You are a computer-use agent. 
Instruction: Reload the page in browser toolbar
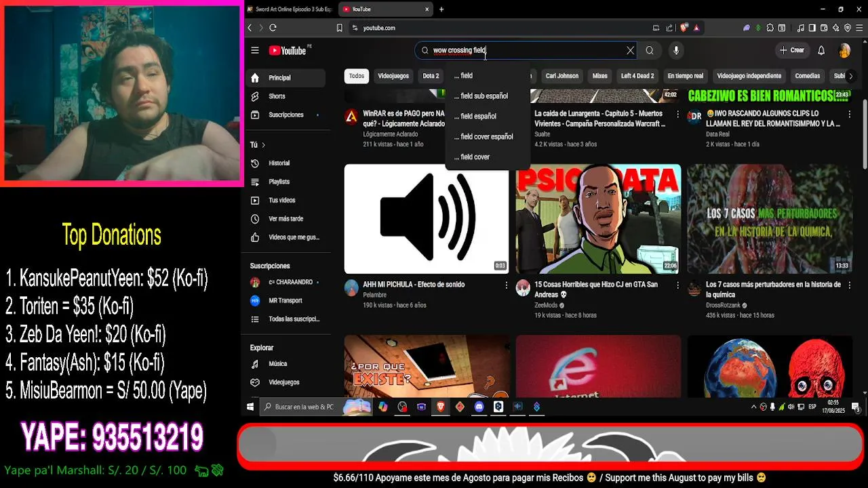click(273, 28)
